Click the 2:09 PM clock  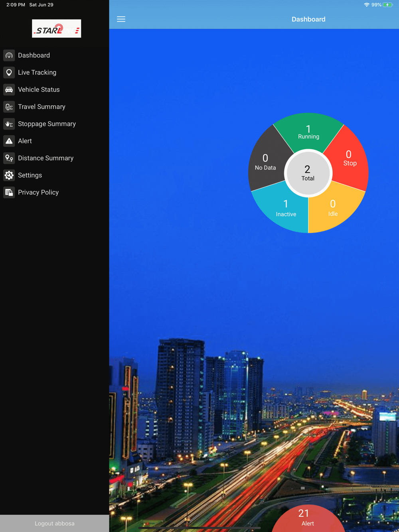click(16, 5)
